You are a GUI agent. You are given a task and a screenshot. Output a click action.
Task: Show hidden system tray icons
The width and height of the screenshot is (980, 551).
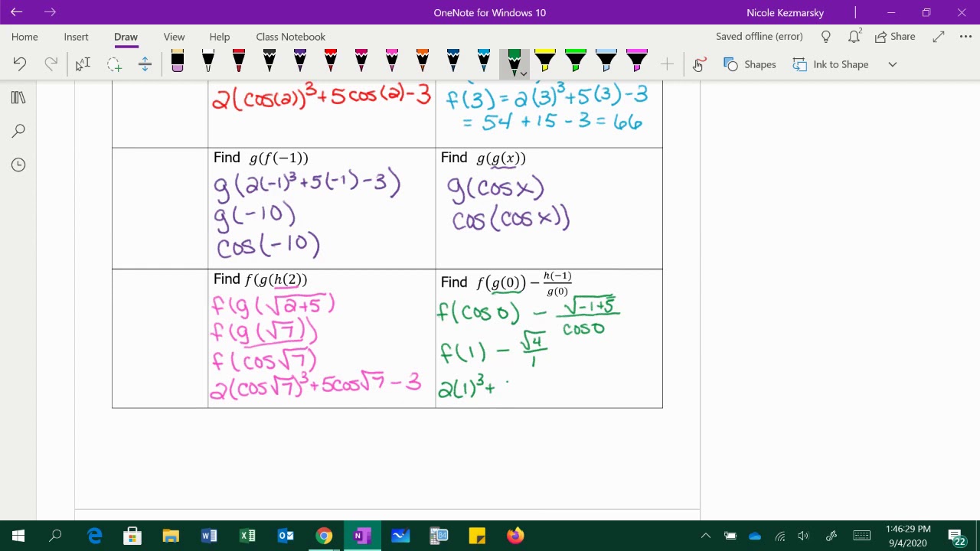pyautogui.click(x=706, y=536)
